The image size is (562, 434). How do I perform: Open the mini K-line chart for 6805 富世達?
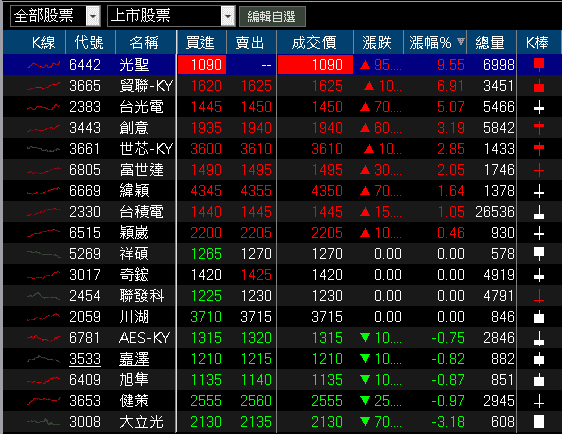pos(43,170)
